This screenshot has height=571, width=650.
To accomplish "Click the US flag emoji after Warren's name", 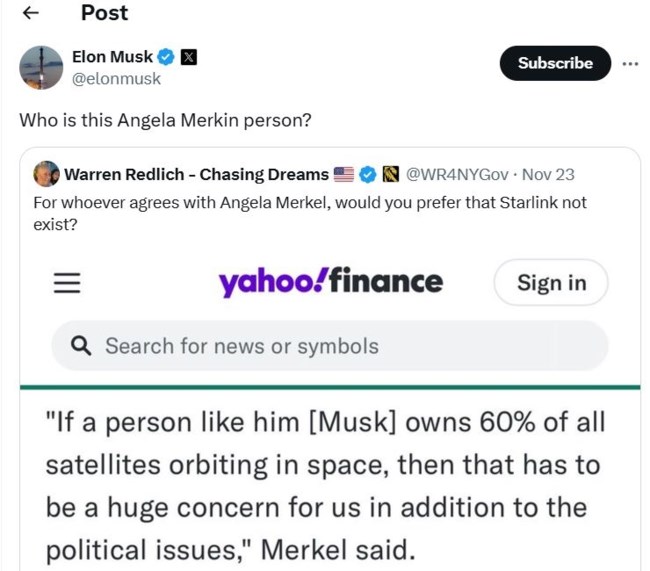I will click(x=344, y=174).
